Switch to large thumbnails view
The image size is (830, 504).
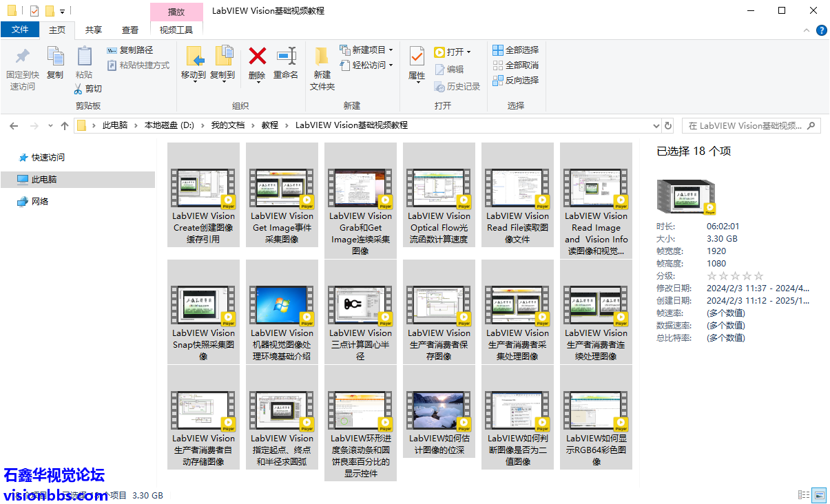pyautogui.click(x=819, y=494)
